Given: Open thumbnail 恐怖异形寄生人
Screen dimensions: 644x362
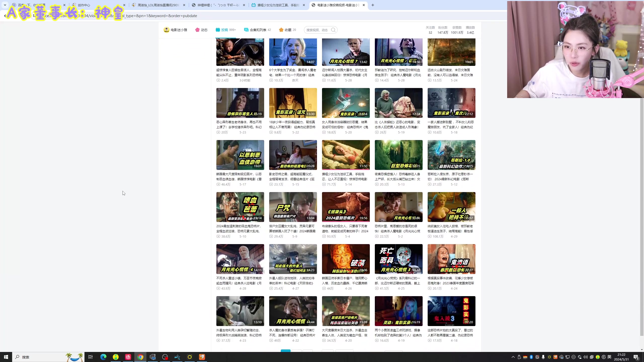Looking at the screenshot, I should pyautogui.click(x=240, y=103).
